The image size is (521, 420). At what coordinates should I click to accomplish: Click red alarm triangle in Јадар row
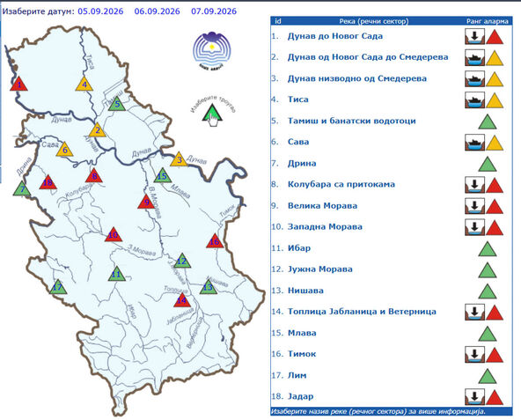[x=495, y=397]
